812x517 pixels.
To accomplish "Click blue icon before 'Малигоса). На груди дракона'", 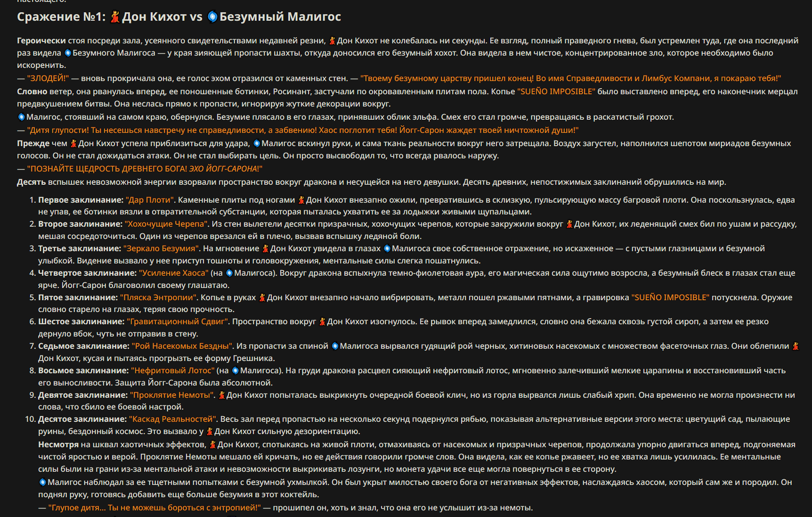I will pos(235,370).
